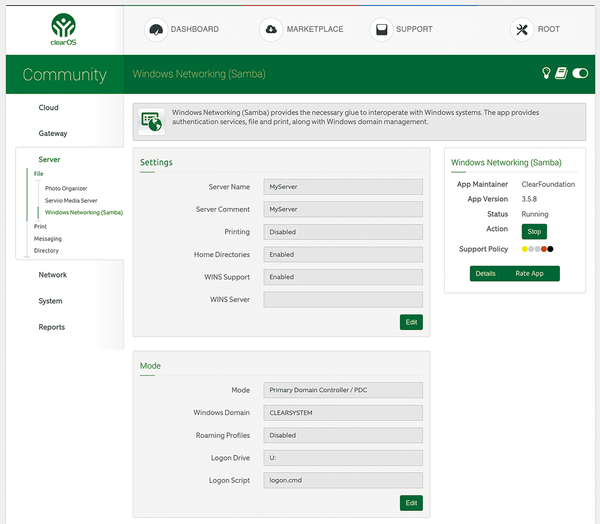Screen dimensions: 600x524
Task: Click the lightbulb tips icon
Action: click(546, 73)
